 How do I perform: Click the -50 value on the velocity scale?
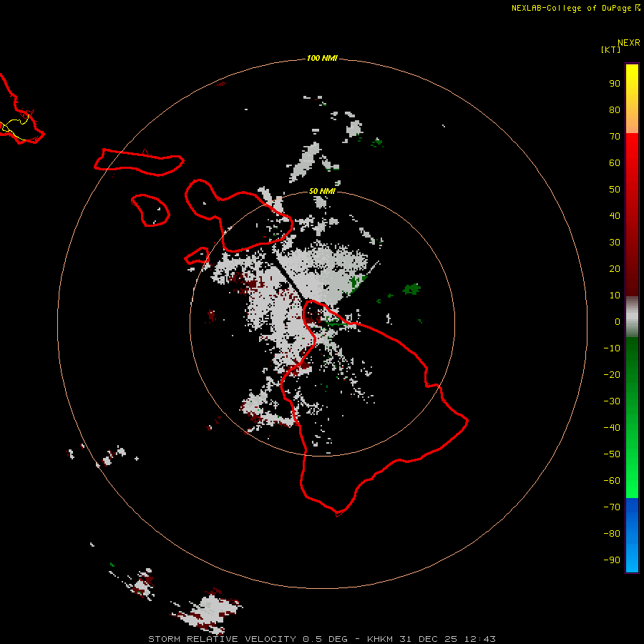pyautogui.click(x=612, y=454)
